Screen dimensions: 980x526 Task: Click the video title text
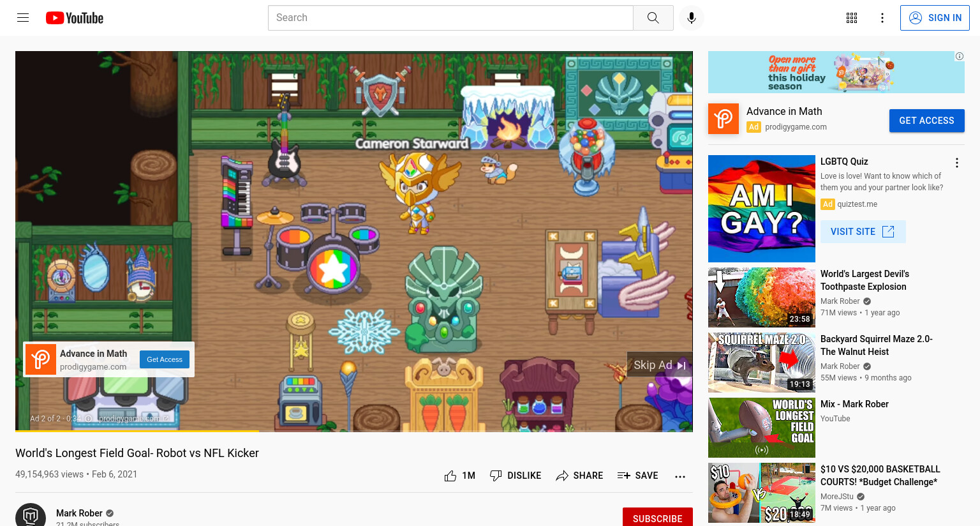tap(137, 453)
